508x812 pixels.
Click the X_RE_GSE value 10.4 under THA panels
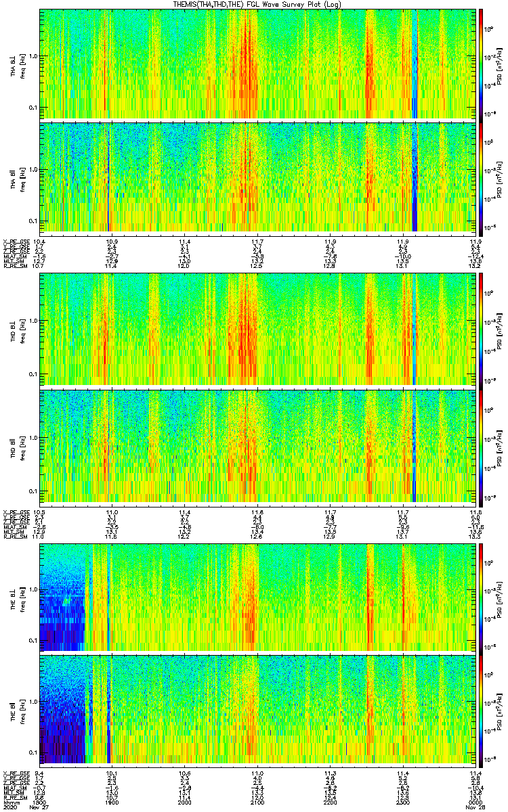click(39, 241)
